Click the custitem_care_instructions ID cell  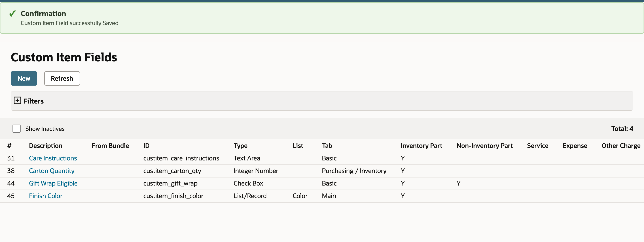[181, 158]
